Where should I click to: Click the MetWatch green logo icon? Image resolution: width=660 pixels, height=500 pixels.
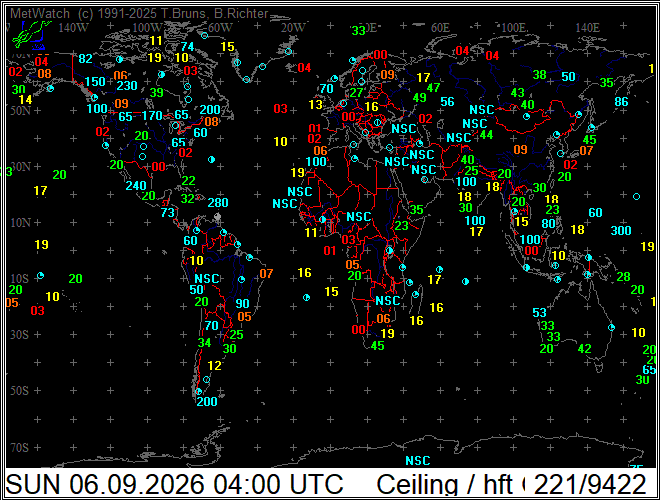(29, 35)
